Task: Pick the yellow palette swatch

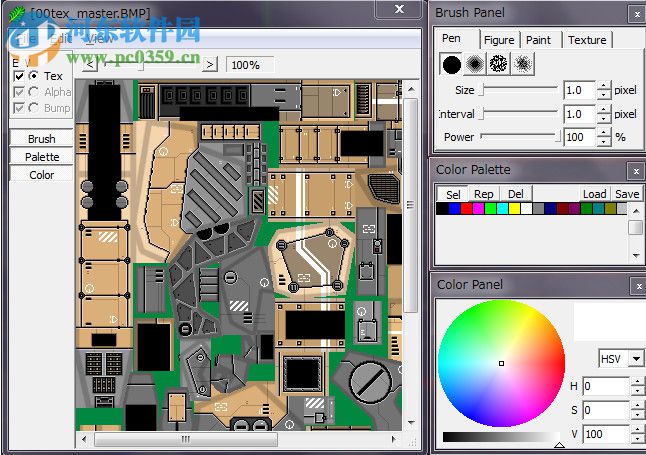Action: [515, 209]
